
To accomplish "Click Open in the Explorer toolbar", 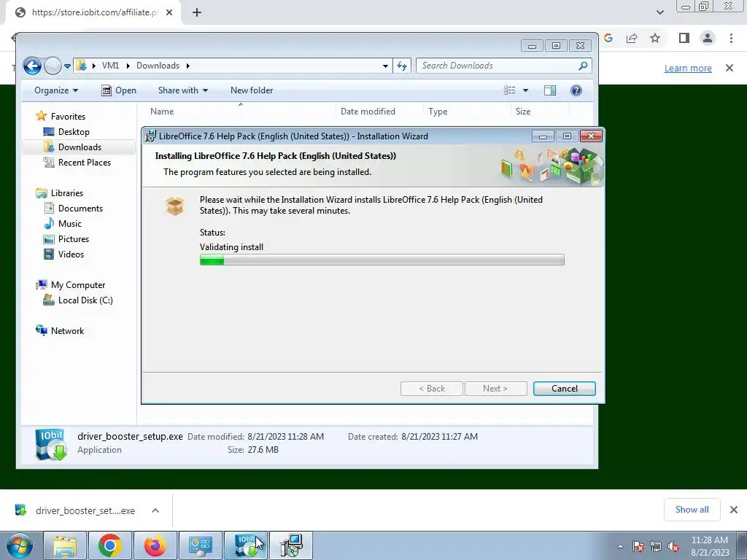I will pyautogui.click(x=119, y=90).
